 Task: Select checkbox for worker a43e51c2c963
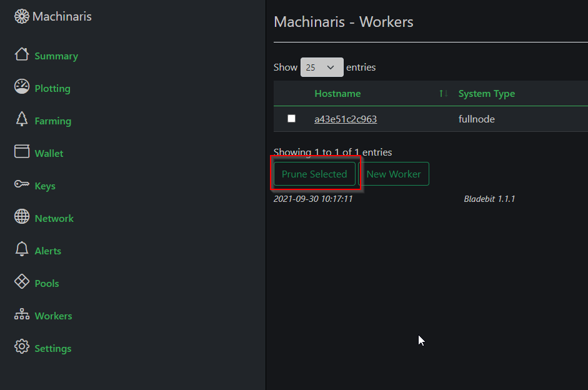click(x=291, y=119)
